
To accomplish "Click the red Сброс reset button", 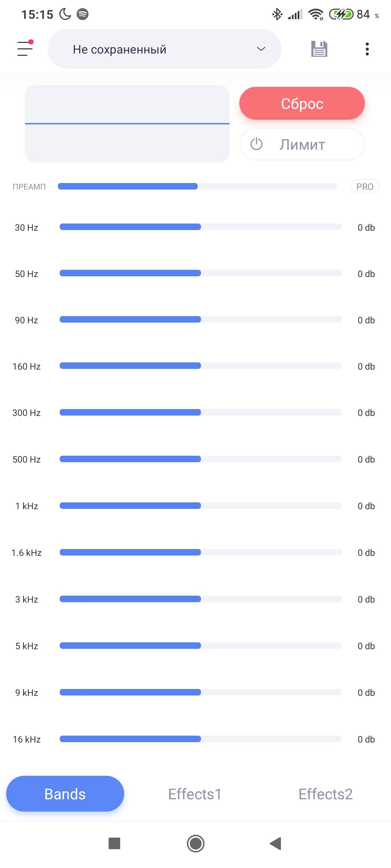I will click(x=302, y=103).
